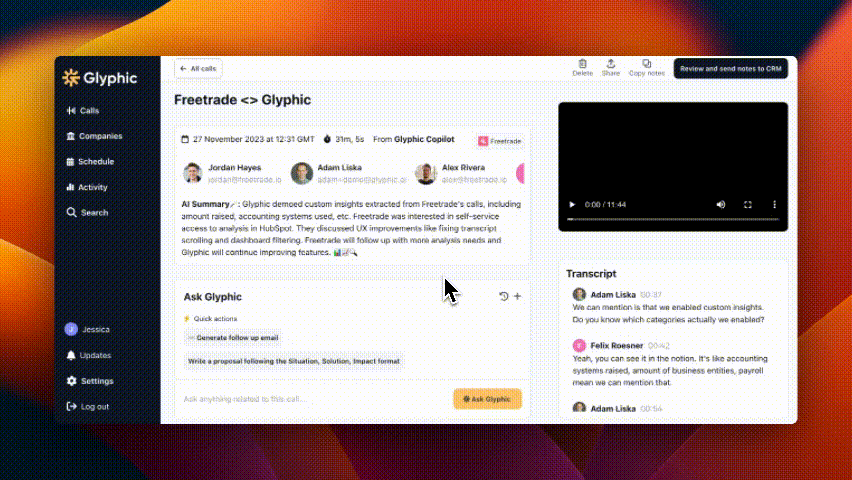Jump to Adam Liska 00:54 timestamp

click(x=651, y=409)
